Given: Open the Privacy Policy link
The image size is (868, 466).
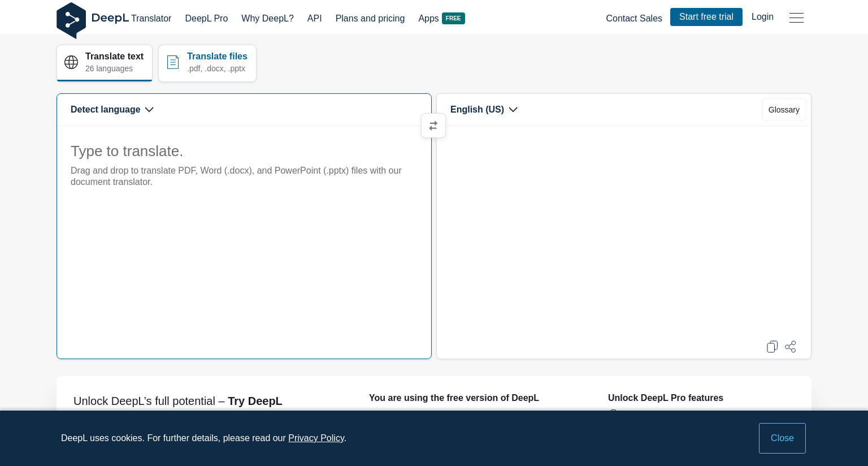Looking at the screenshot, I should point(316,438).
